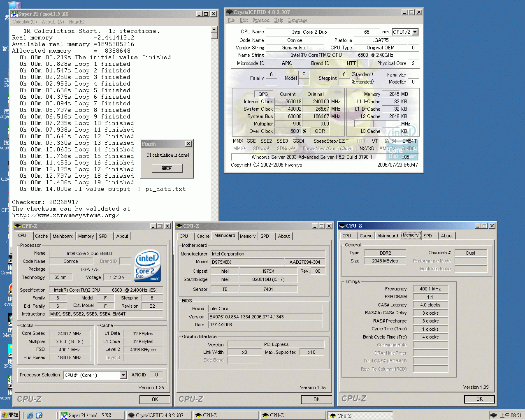Viewport: 525px width, 420px height.
Task: Click the Memory Size 2048 MBytes value
Action: coord(385,261)
